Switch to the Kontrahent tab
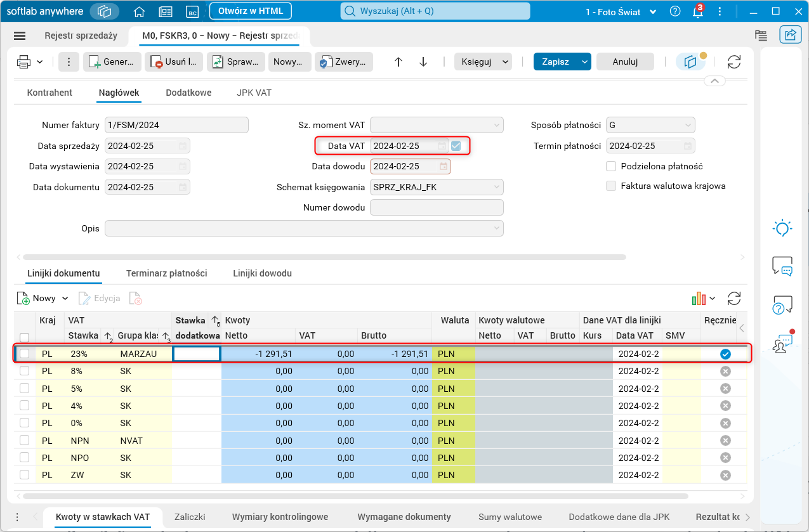The height and width of the screenshot is (532, 809). [x=49, y=93]
